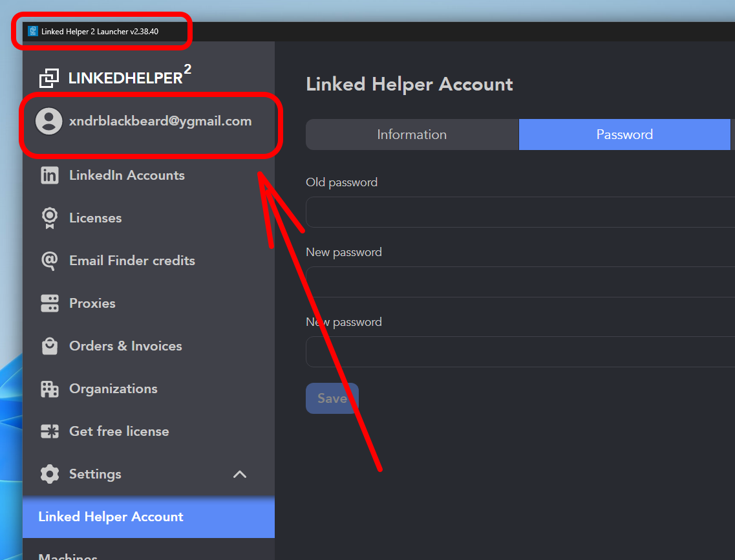This screenshot has height=560, width=735.
Task: Click the 'Linked Helper Account' page heading
Action: 409,85
